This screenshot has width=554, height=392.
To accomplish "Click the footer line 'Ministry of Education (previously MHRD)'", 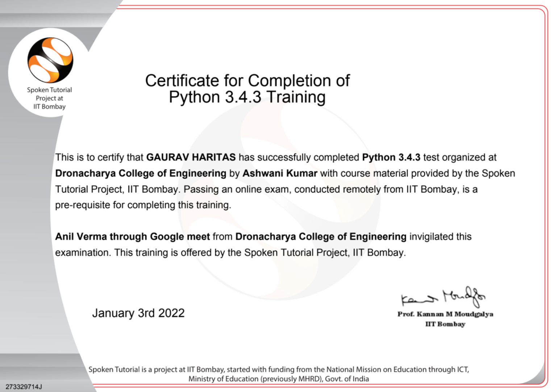I will click(x=279, y=379).
